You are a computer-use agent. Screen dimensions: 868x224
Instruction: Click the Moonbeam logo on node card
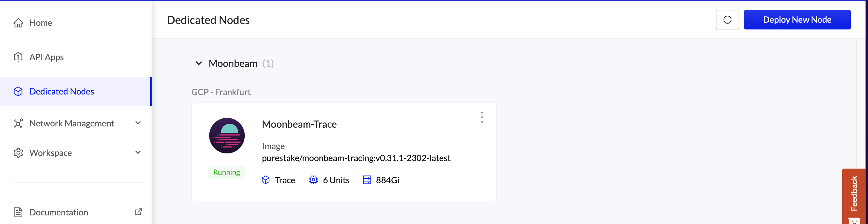pyautogui.click(x=227, y=136)
